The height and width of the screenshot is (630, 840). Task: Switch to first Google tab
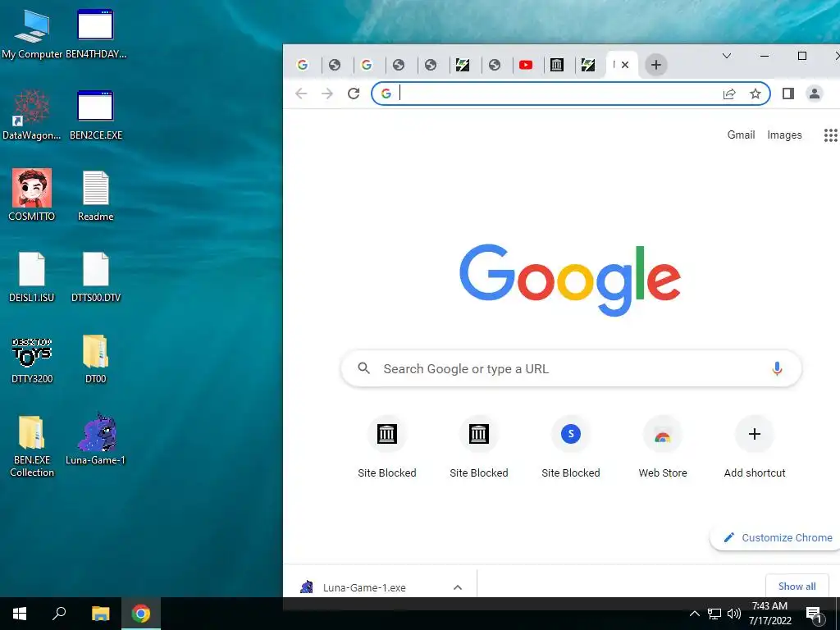[303, 65]
